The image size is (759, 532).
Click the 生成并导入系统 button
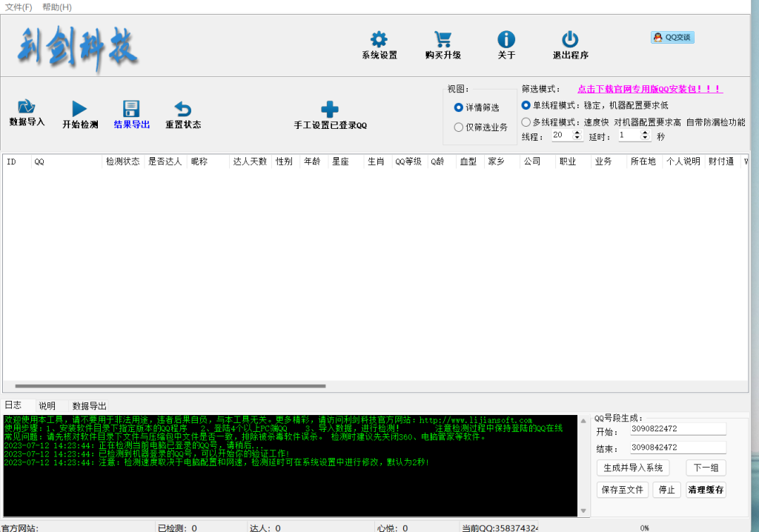click(x=632, y=468)
